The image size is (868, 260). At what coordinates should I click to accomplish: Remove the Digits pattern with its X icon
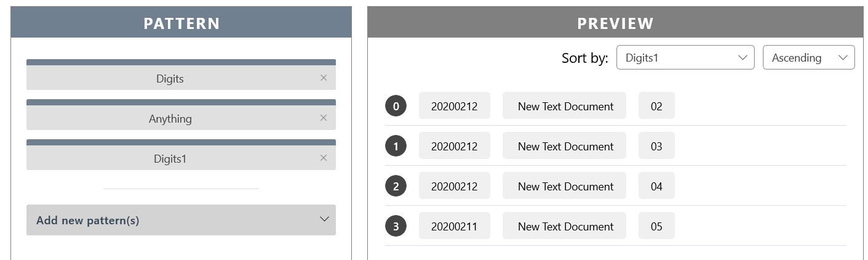[x=324, y=78]
